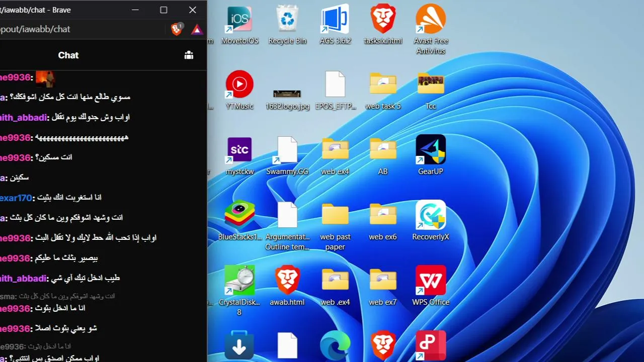
Task: Click the emote image in the top message
Action: (45, 78)
